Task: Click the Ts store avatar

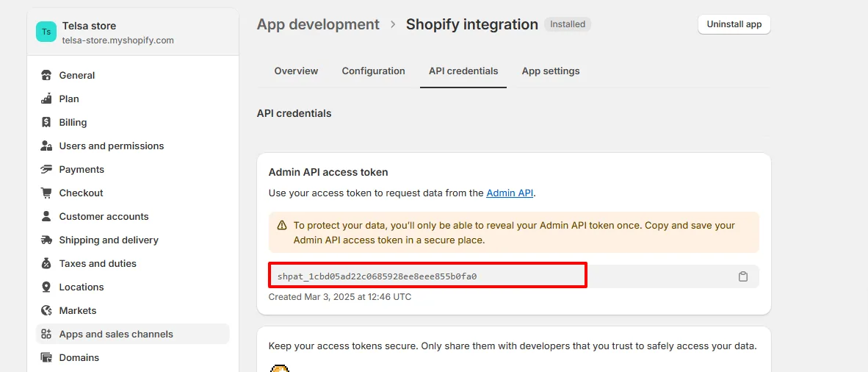Action: point(46,32)
